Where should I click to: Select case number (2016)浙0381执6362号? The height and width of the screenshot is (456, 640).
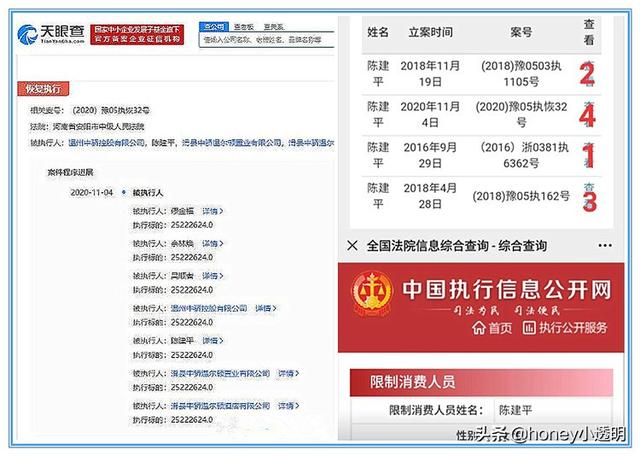[x=524, y=155]
